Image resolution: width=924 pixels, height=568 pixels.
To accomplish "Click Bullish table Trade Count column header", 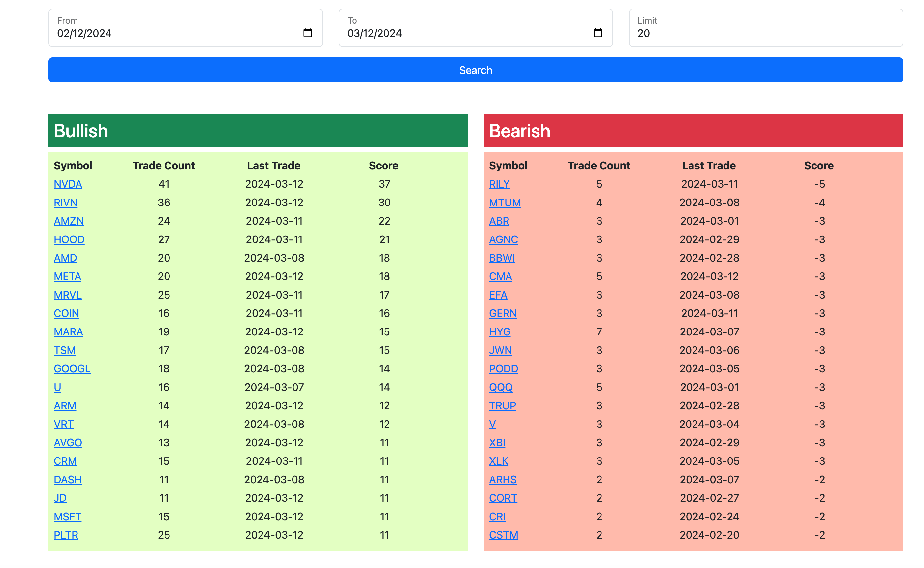I will click(164, 166).
